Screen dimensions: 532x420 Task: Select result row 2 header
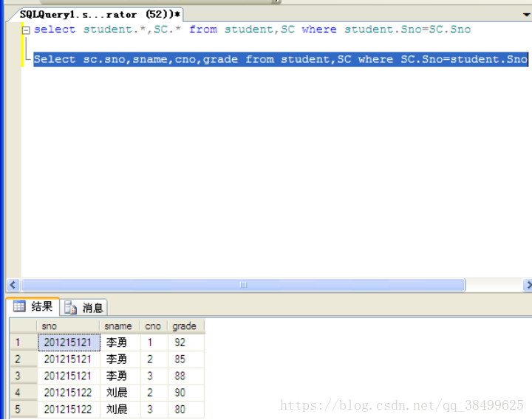(x=23, y=359)
